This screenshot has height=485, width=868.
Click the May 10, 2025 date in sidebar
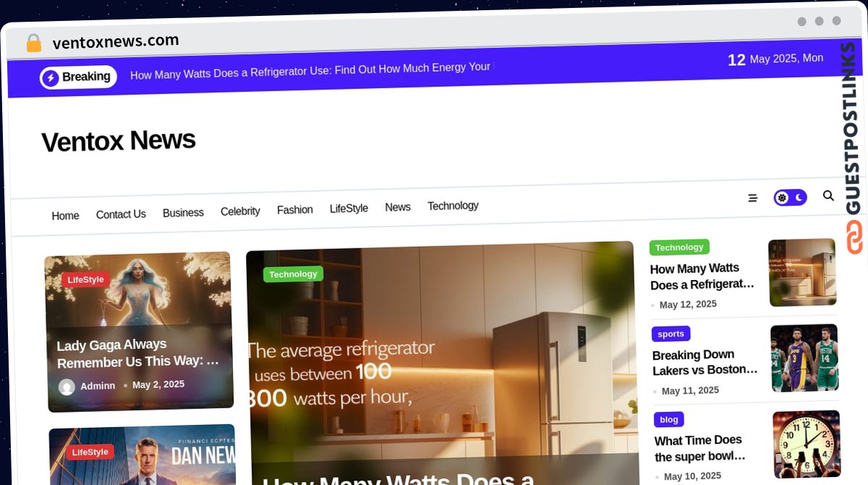click(x=692, y=476)
